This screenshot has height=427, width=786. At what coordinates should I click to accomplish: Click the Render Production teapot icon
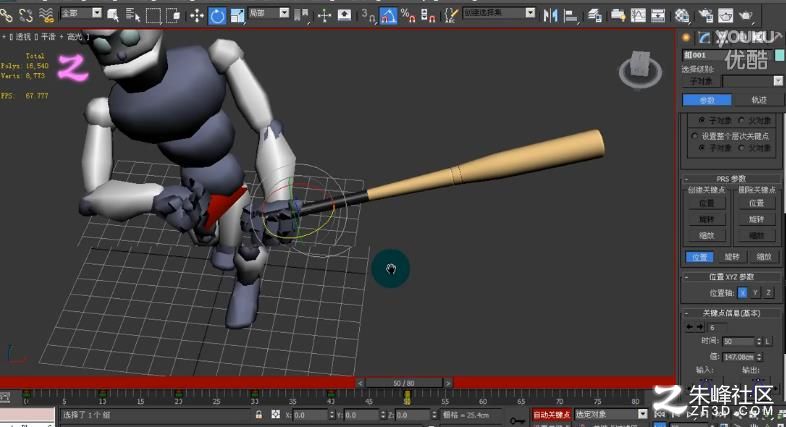[x=746, y=16]
